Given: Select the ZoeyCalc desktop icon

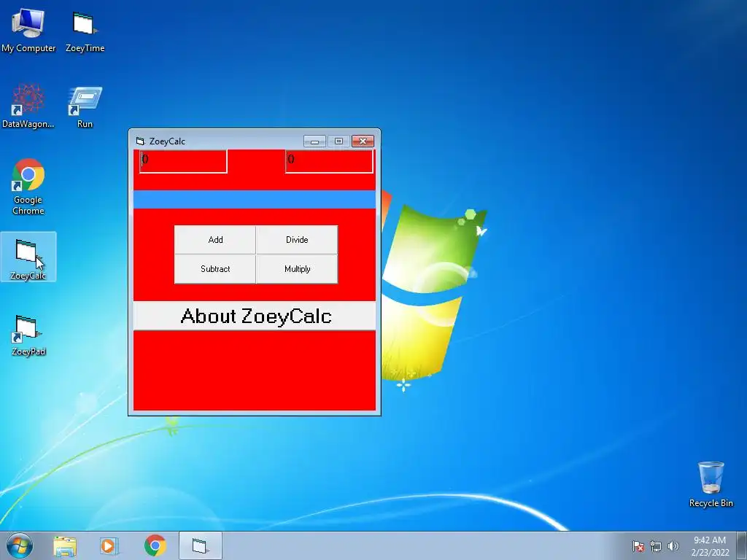Looking at the screenshot, I should point(28,257).
